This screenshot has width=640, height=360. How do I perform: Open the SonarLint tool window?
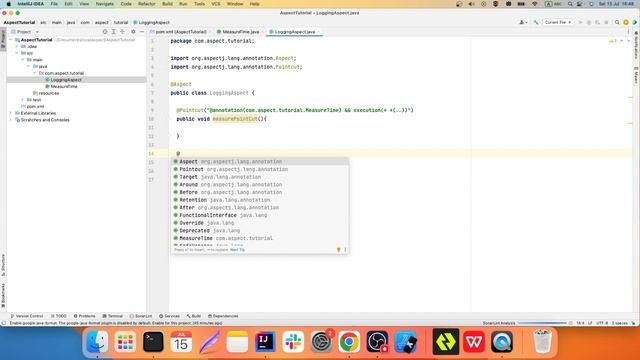coord(141,316)
